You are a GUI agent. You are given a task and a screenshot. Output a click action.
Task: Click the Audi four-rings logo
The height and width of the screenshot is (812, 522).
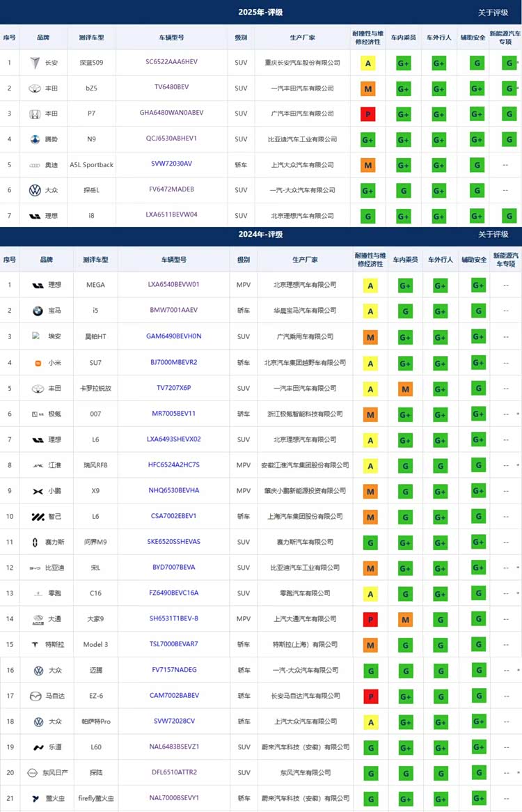coord(34,165)
